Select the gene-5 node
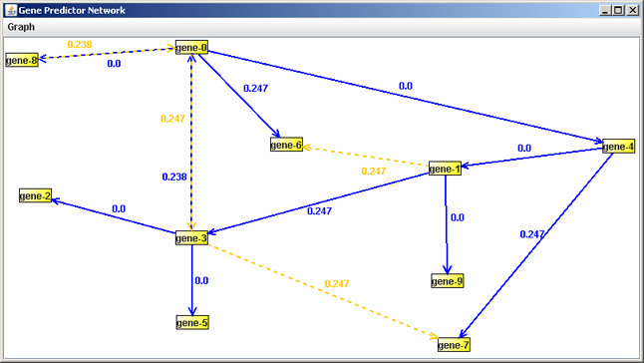644x363 pixels. pyautogui.click(x=192, y=323)
